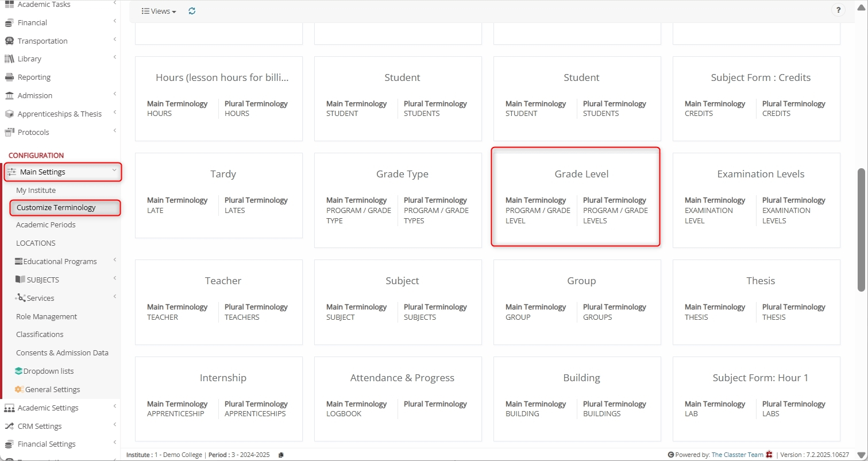Click the Library books icon
Image resolution: width=868 pixels, height=461 pixels.
click(x=9, y=59)
